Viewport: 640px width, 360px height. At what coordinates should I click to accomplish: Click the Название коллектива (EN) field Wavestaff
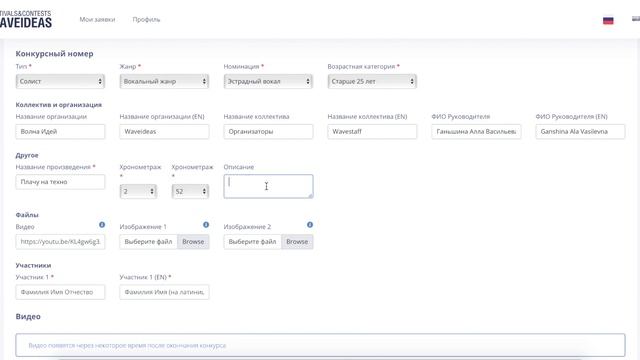coord(372,131)
